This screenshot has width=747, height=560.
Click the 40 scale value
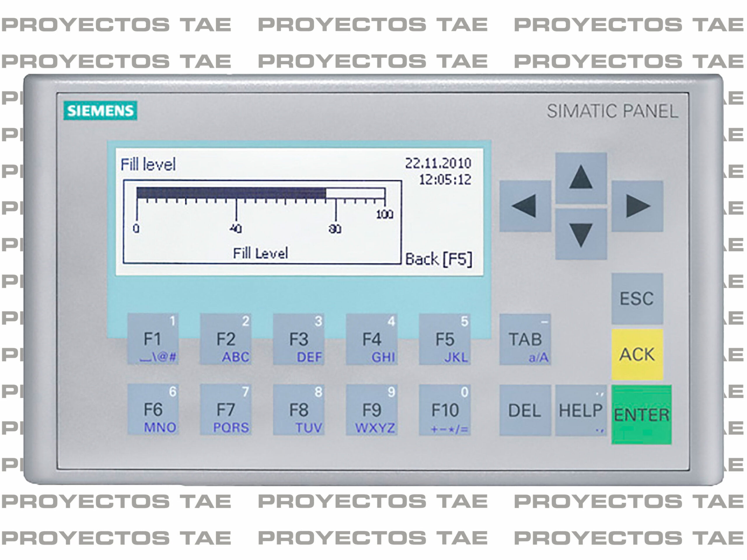[235, 229]
